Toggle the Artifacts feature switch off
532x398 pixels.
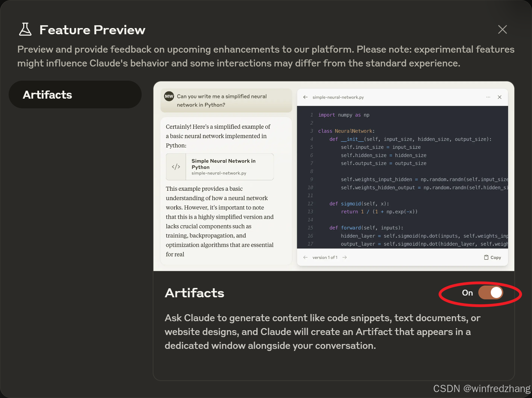point(490,293)
